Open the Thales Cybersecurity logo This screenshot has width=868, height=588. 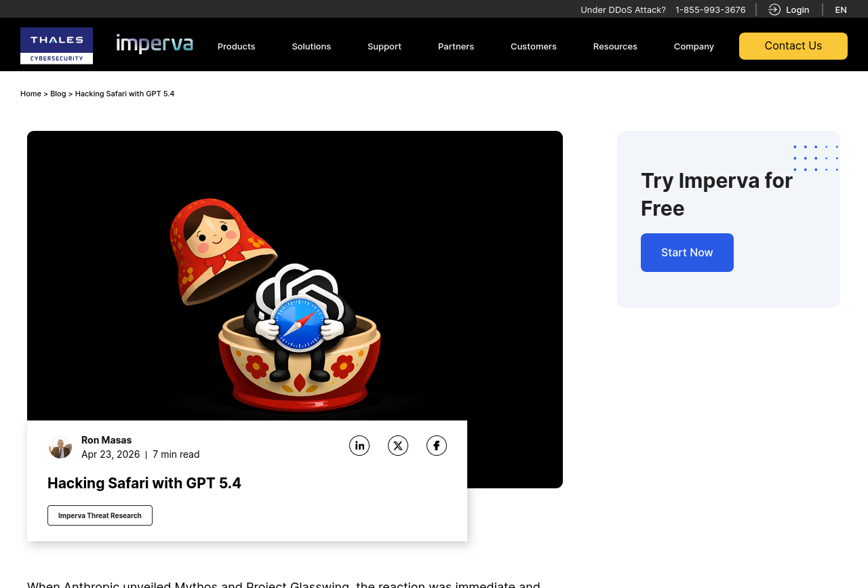coord(57,46)
